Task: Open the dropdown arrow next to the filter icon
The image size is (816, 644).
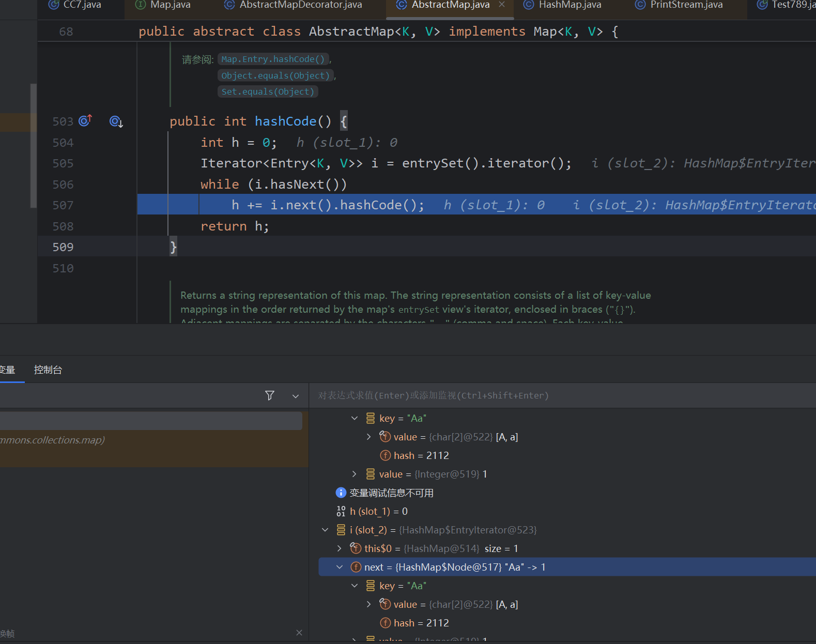Action: pos(296,396)
